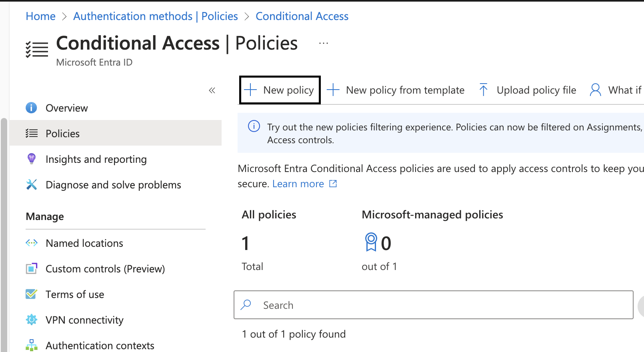Click the plus icon on New policy
This screenshot has height=352, width=644.
pos(250,90)
